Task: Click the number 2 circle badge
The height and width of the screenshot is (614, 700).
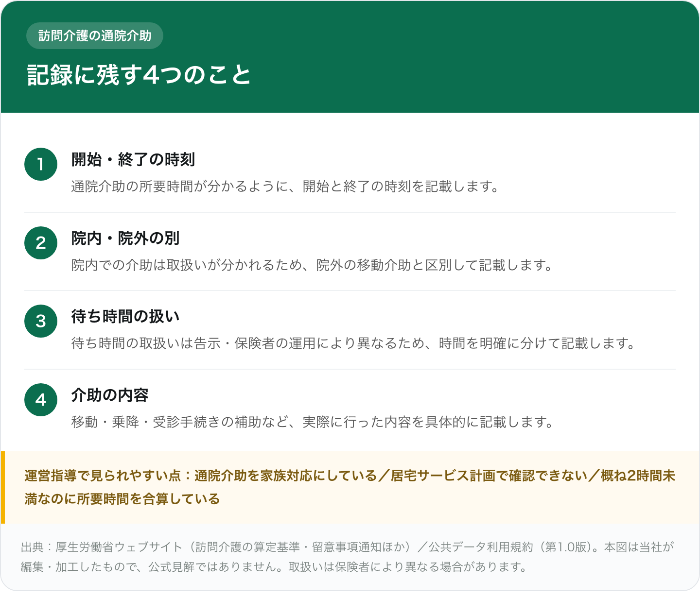Action: pyautogui.click(x=41, y=243)
